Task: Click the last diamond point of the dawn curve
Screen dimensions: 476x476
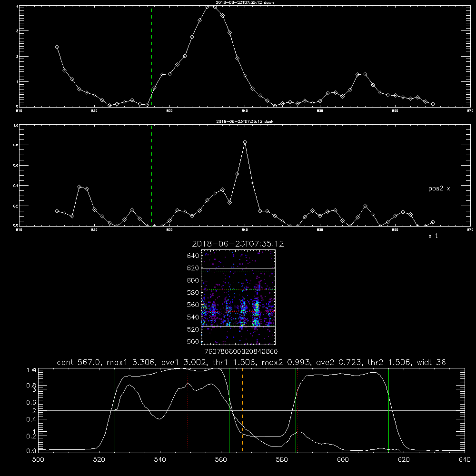Action: click(x=433, y=104)
